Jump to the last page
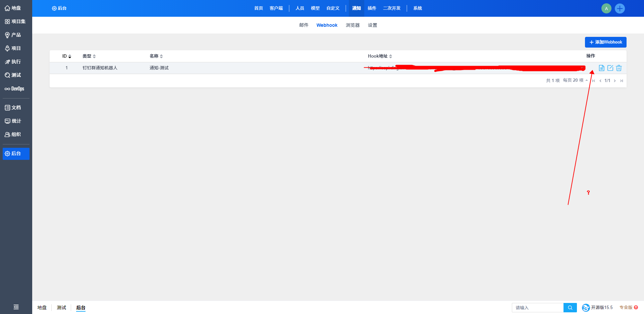Viewport: 644px width, 314px height. 621,81
